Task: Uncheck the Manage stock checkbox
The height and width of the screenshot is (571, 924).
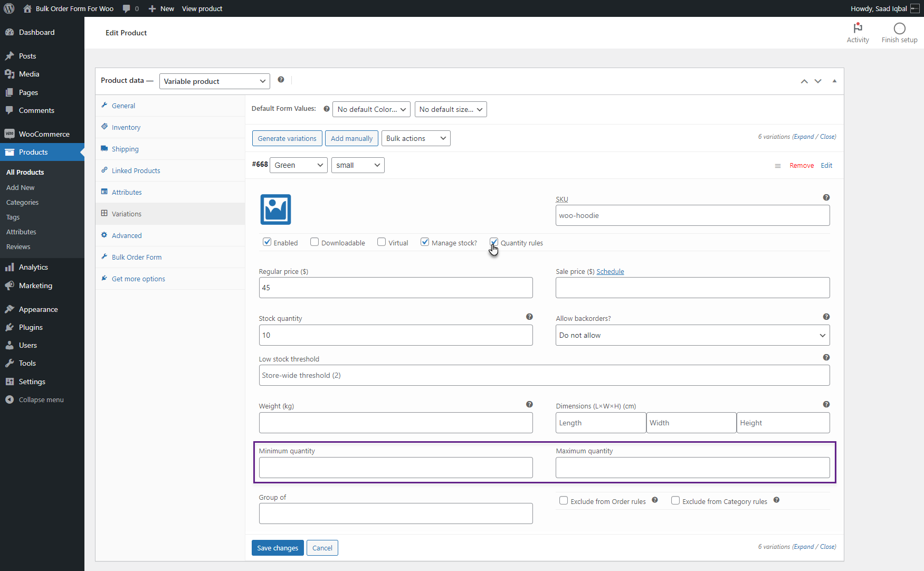Action: pos(425,242)
